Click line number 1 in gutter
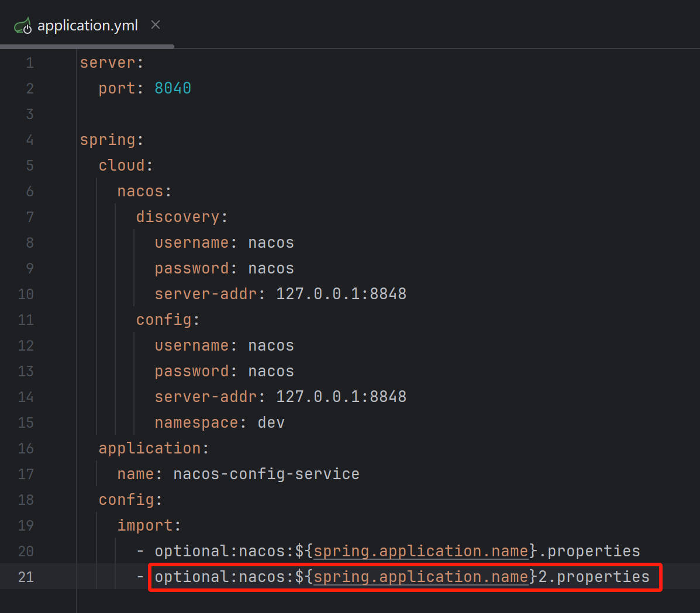This screenshot has width=700, height=613. coord(30,63)
